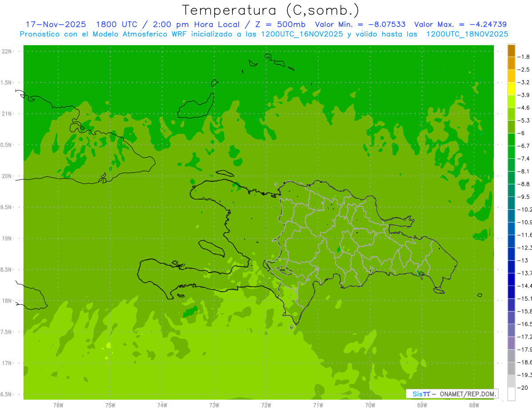Viewport: 532px width, 411px height.
Task: Pick the blue swatch between -13 and -13.7
Action: [x=511, y=266]
